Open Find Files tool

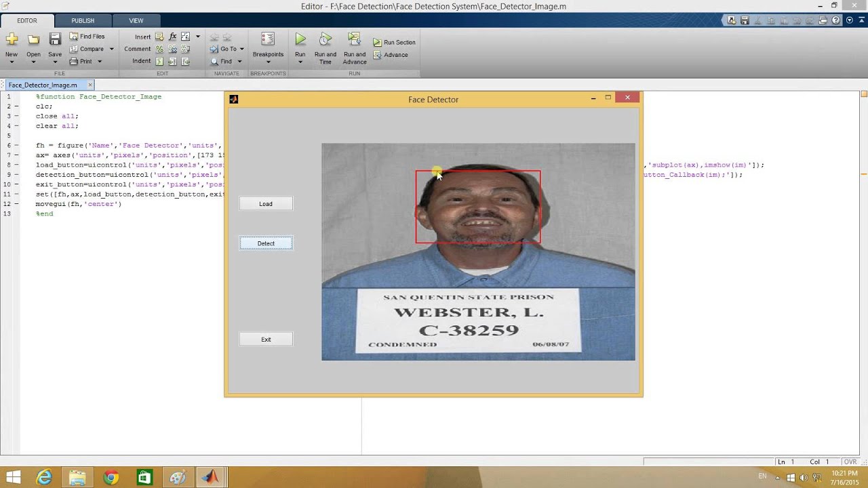coord(87,37)
